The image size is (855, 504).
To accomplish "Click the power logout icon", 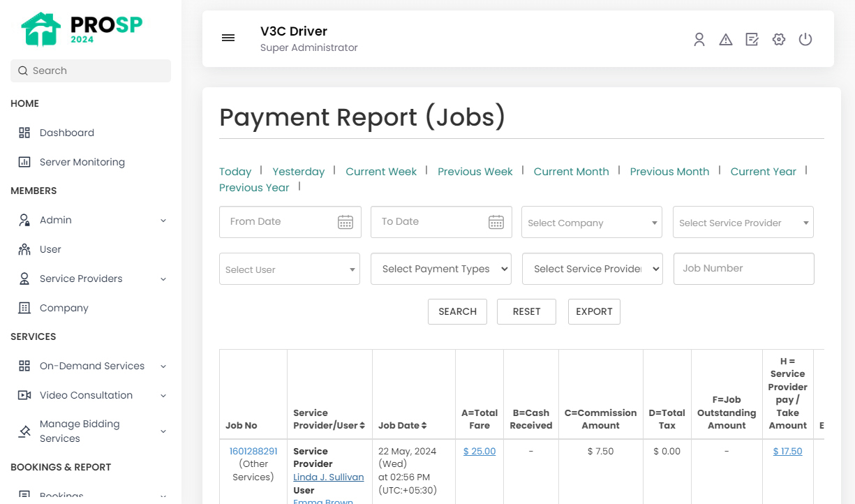I will (805, 40).
